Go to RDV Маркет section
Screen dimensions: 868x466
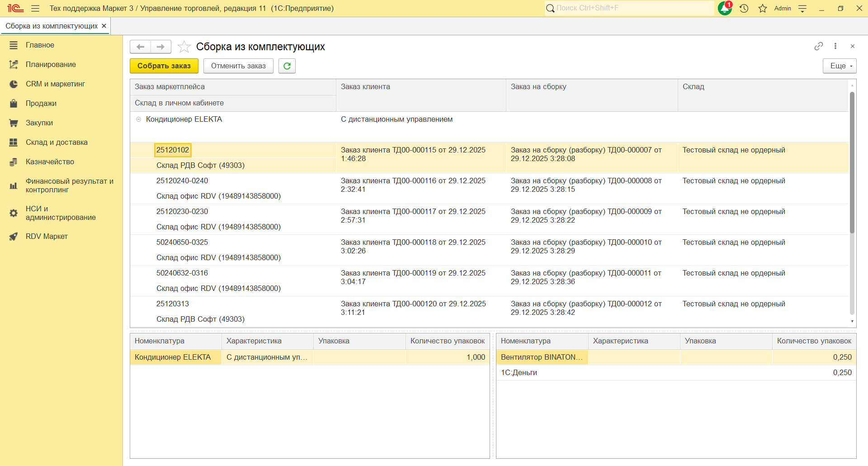(x=47, y=236)
